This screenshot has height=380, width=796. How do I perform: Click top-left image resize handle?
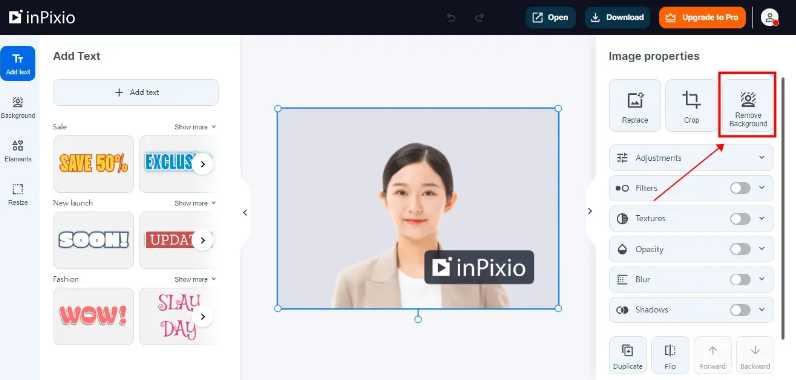278,109
